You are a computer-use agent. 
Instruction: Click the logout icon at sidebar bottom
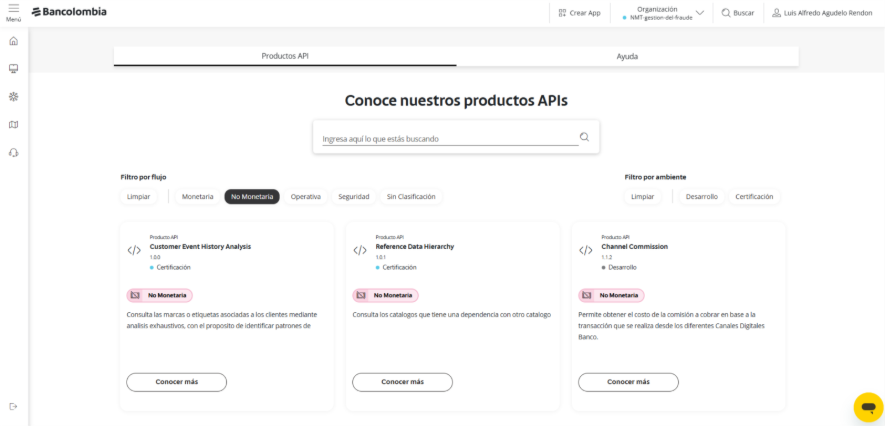(13, 406)
